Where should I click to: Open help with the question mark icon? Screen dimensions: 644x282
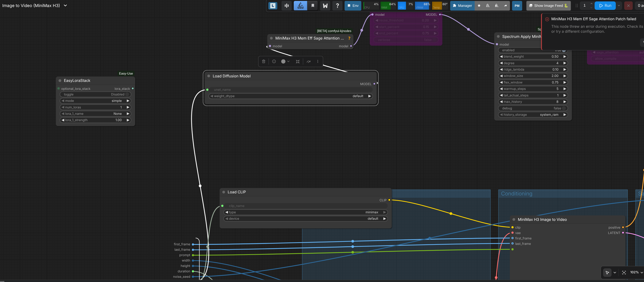(337, 5)
